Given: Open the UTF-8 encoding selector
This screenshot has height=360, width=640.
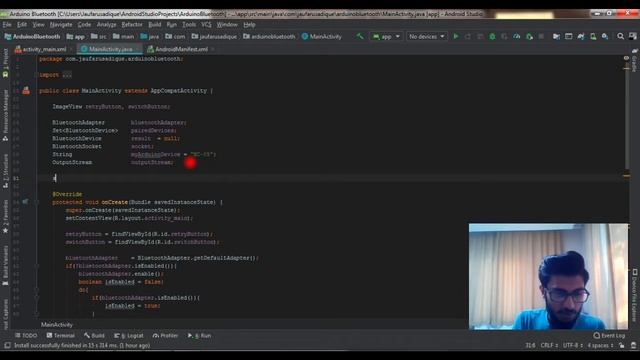Looking at the screenshot, I should click(x=573, y=345).
